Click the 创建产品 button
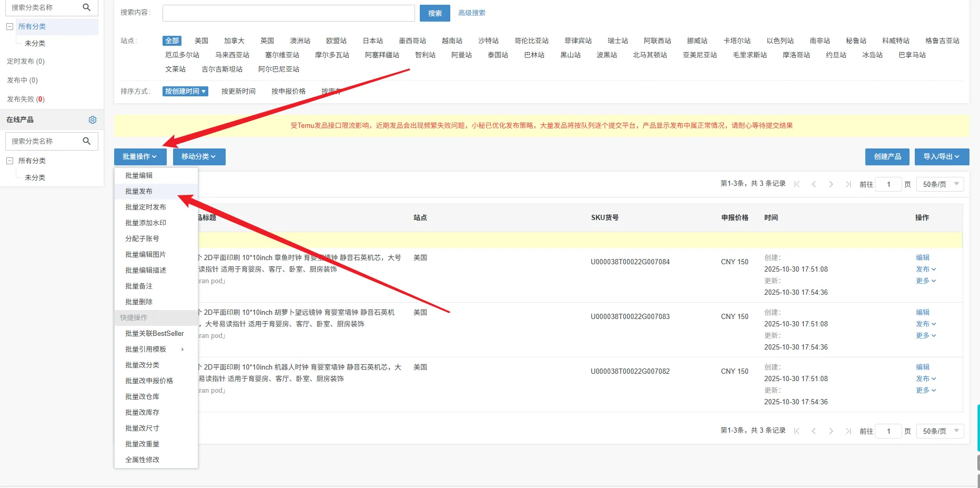The image size is (980, 488). click(887, 156)
